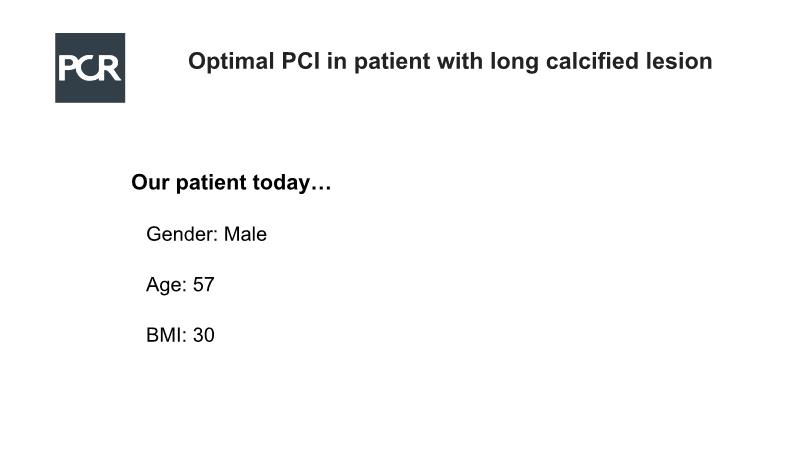Viewport: 800px width, 450px height.
Task: Select the "BMI: 30" line
Action: [x=180, y=335]
